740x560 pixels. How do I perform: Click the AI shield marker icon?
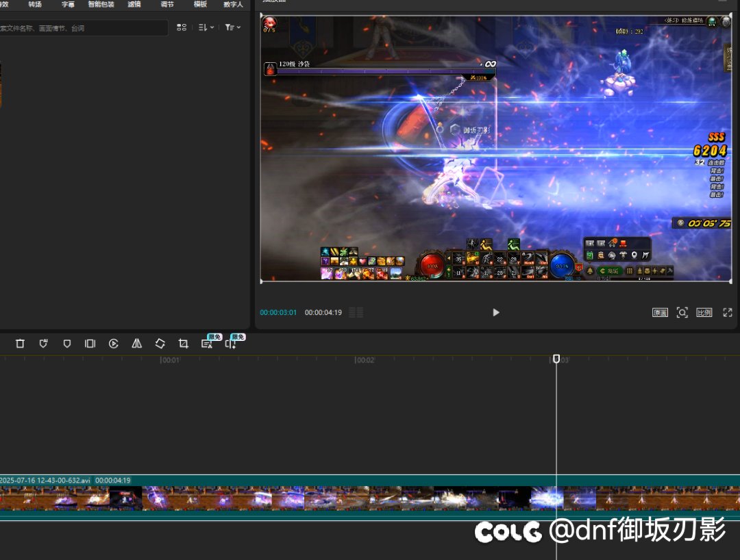click(x=43, y=344)
